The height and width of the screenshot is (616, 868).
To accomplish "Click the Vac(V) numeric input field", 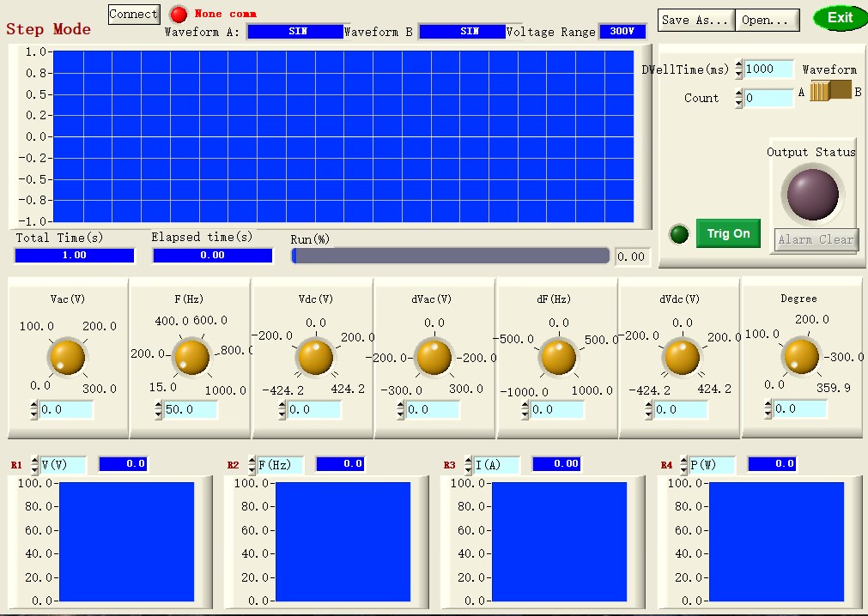I will coord(66,410).
